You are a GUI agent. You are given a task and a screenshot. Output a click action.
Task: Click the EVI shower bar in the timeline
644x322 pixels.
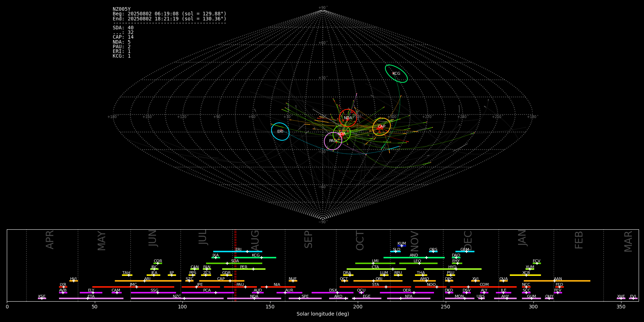point(633,298)
